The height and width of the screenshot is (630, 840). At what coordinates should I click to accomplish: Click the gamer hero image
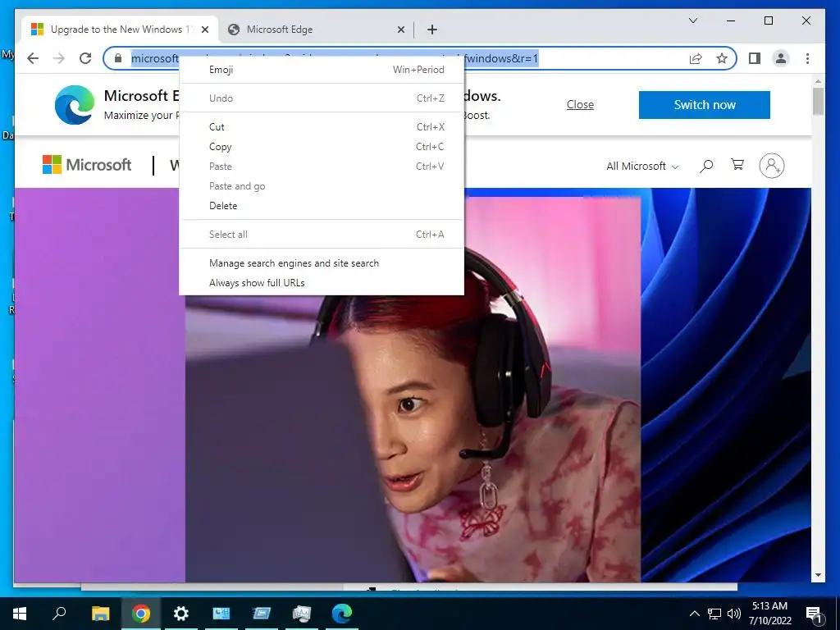coord(413,389)
